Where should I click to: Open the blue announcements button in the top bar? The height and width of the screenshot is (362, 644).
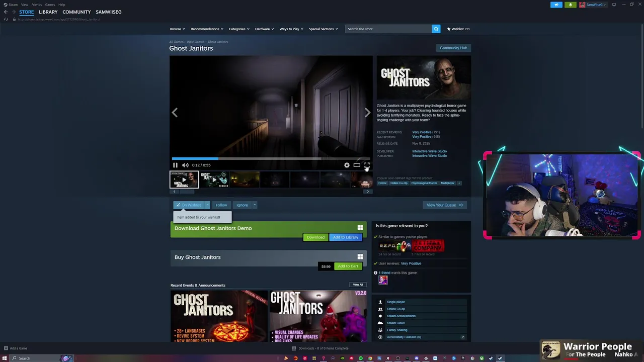pyautogui.click(x=556, y=5)
